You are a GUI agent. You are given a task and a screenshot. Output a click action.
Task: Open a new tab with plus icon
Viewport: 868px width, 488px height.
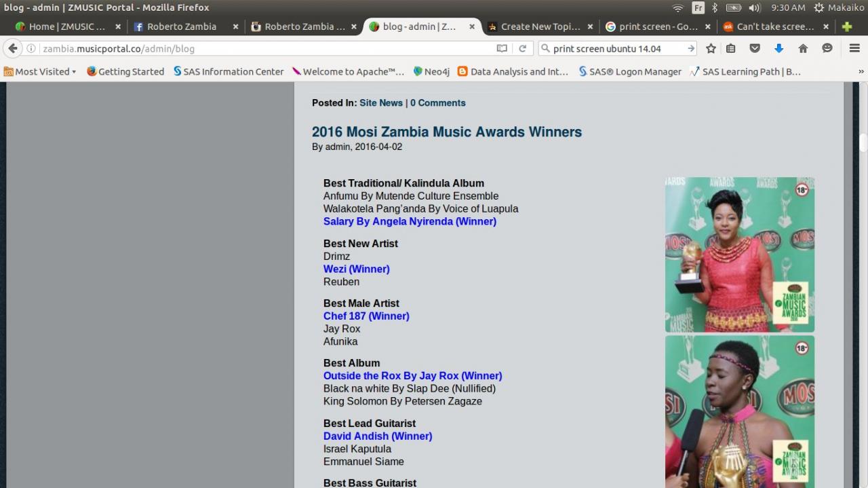click(846, 26)
